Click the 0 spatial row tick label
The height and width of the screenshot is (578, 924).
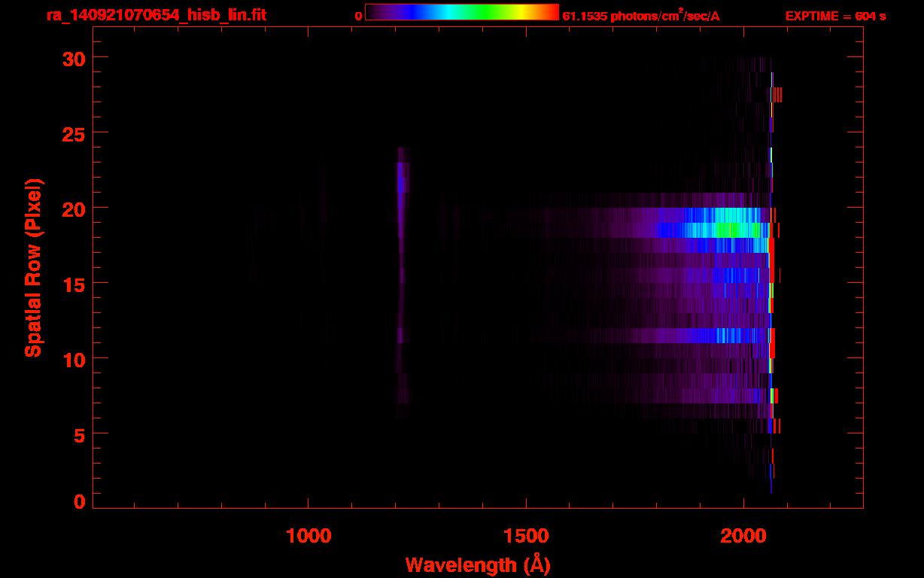point(81,501)
